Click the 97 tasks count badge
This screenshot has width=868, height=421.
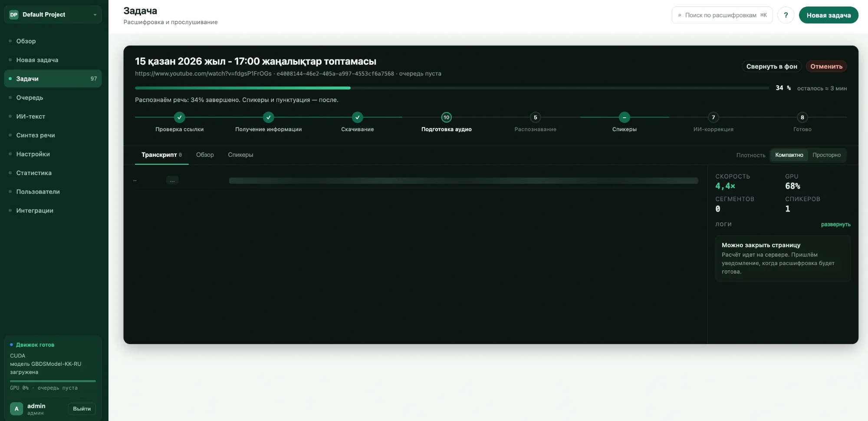[94, 79]
